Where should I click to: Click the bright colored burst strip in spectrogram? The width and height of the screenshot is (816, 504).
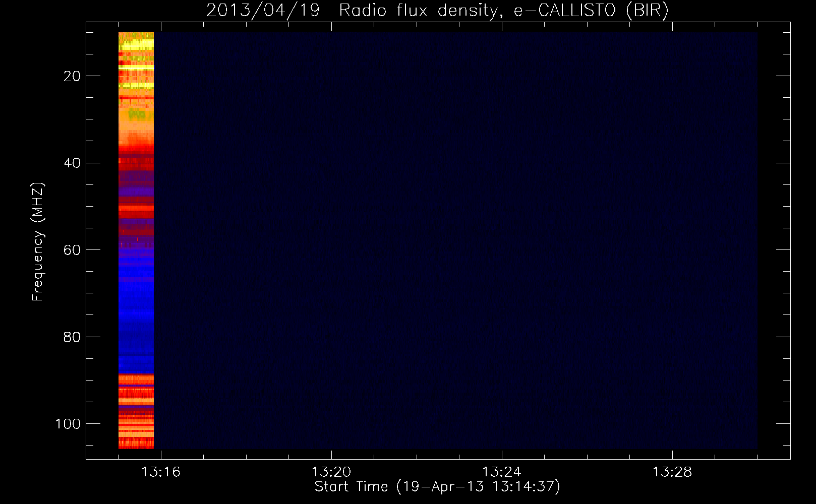pyautogui.click(x=136, y=240)
